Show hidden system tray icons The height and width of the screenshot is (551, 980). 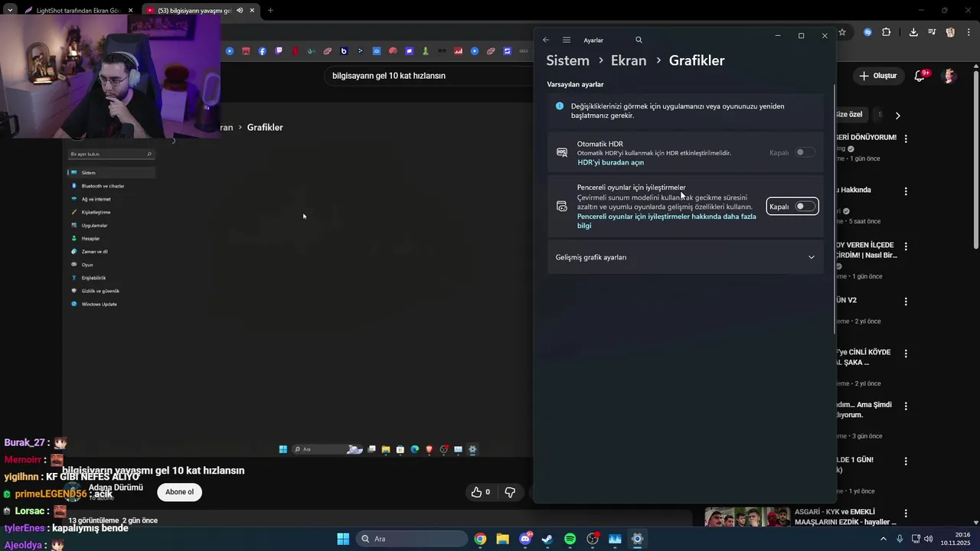884,539
